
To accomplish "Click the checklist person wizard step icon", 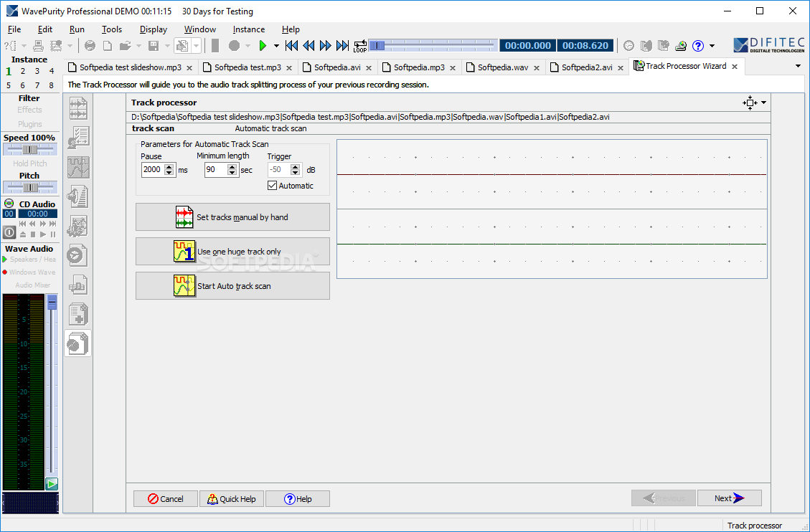I will 78,138.
